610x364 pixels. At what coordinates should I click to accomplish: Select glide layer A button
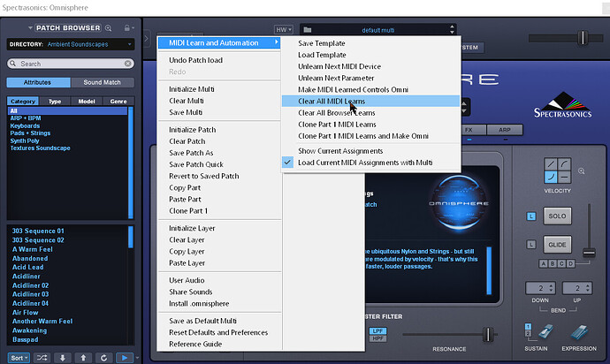point(543,263)
